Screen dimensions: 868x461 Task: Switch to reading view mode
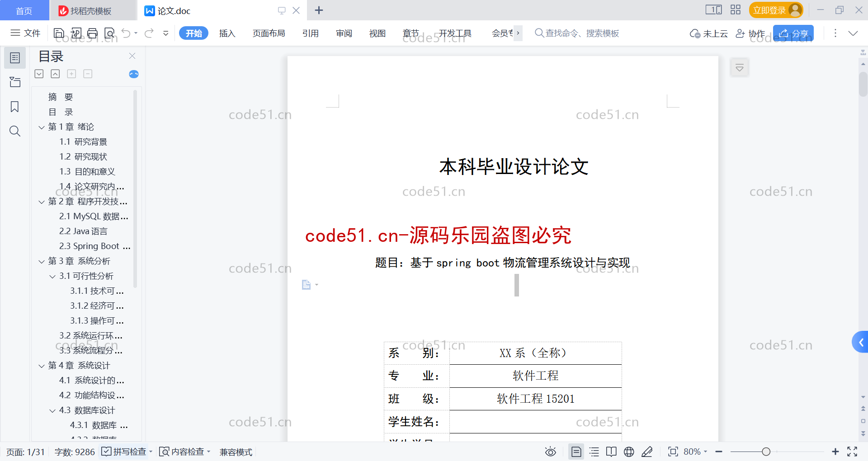(611, 452)
